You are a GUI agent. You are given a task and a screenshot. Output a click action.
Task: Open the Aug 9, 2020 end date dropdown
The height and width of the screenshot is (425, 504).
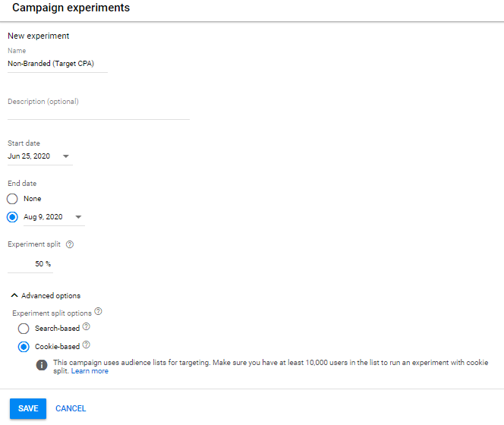78,217
